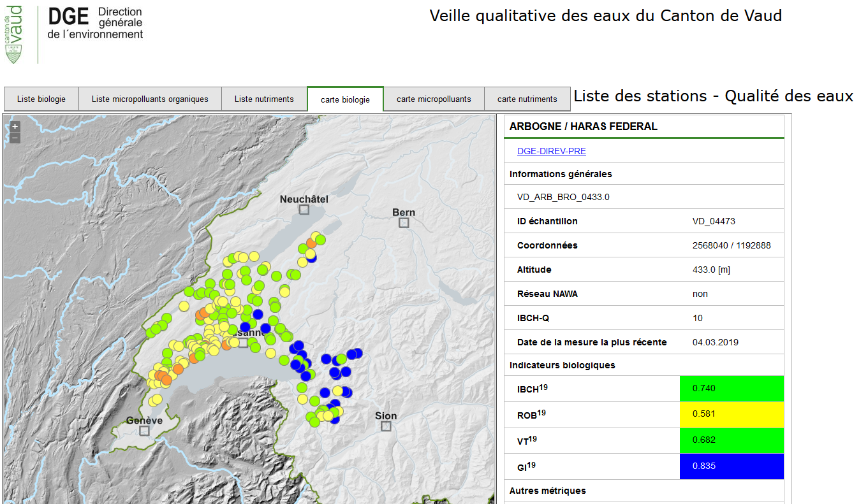Click the blue GI value cell 0.835
868x504 pixels.
click(x=732, y=466)
